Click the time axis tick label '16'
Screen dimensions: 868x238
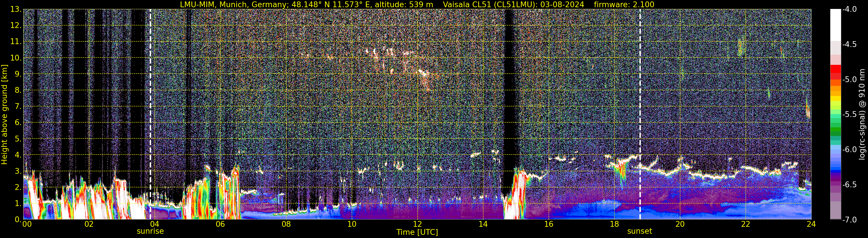[549, 224]
